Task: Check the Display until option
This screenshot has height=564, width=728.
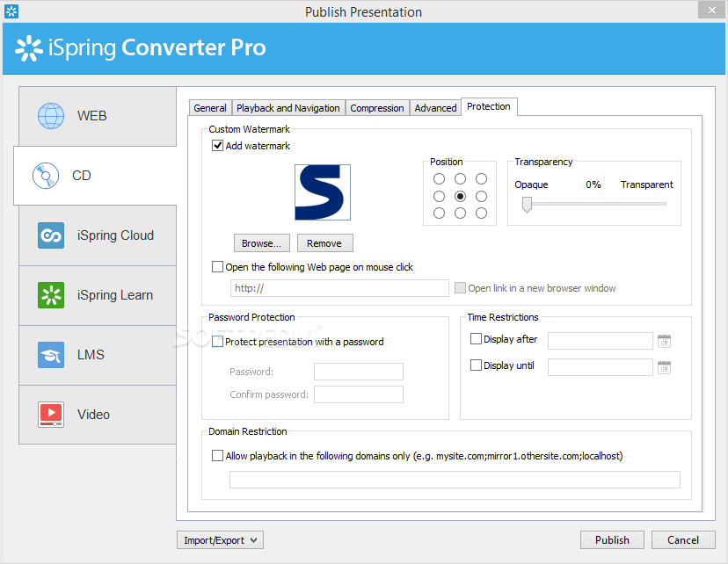Action: tap(476, 365)
